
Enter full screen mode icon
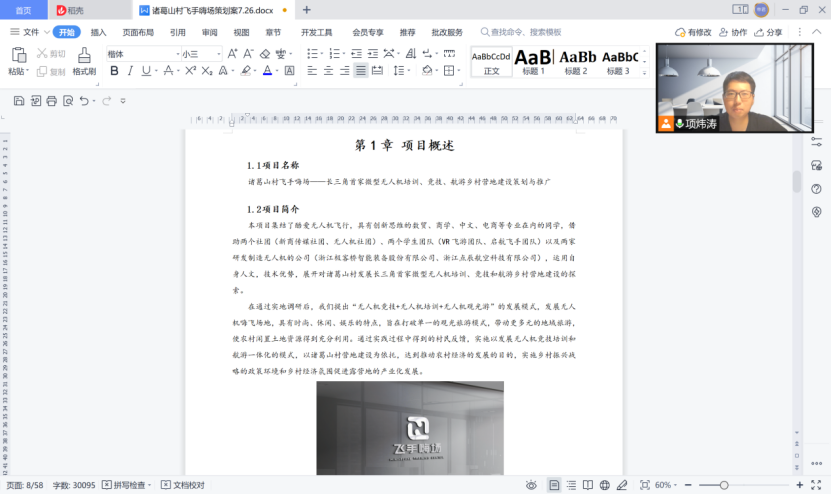(816, 485)
